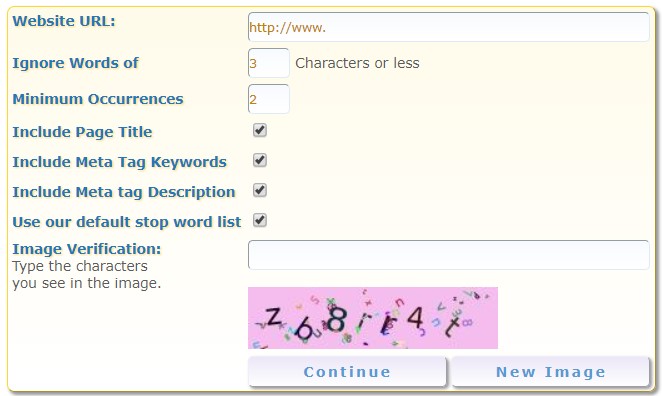The height and width of the screenshot is (396, 662).
Task: Click the Include Meta Tag Keywords label
Action: (x=119, y=162)
